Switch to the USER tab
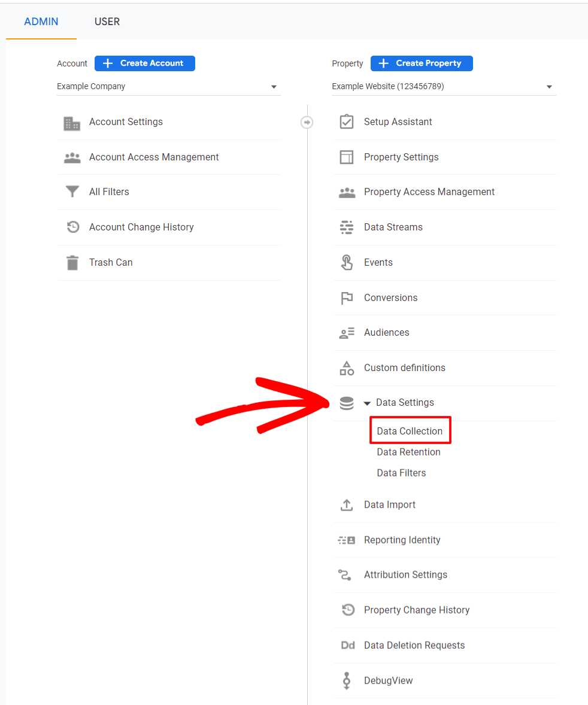The image size is (588, 705). [107, 22]
